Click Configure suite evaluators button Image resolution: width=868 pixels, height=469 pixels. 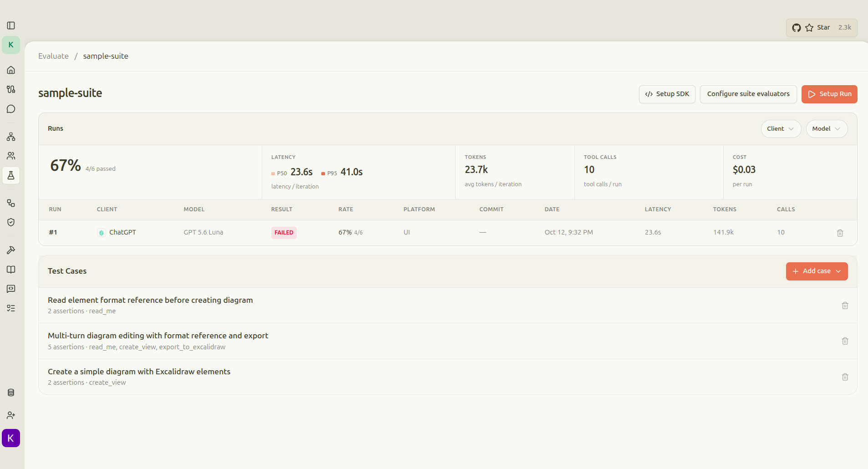point(748,94)
